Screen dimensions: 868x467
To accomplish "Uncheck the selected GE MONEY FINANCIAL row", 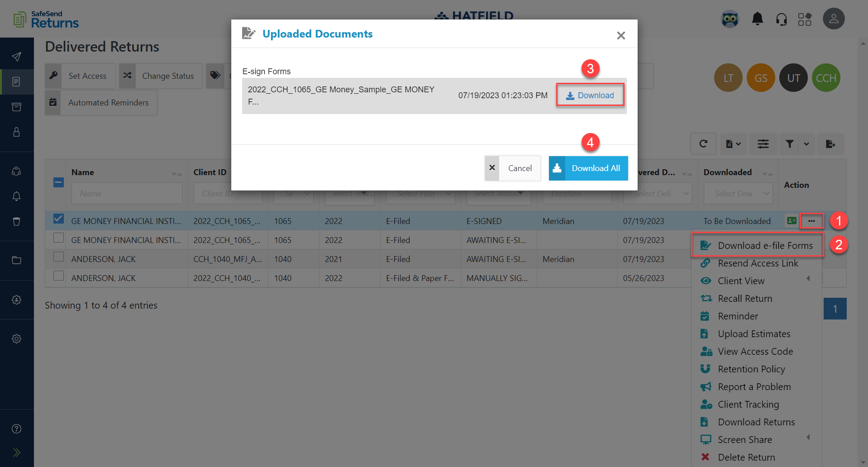I will point(58,219).
